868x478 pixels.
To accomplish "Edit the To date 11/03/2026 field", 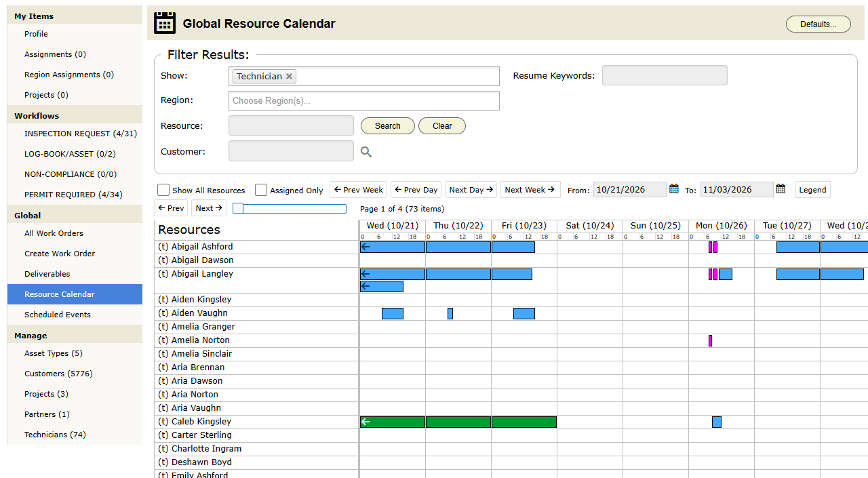I will [x=736, y=190].
